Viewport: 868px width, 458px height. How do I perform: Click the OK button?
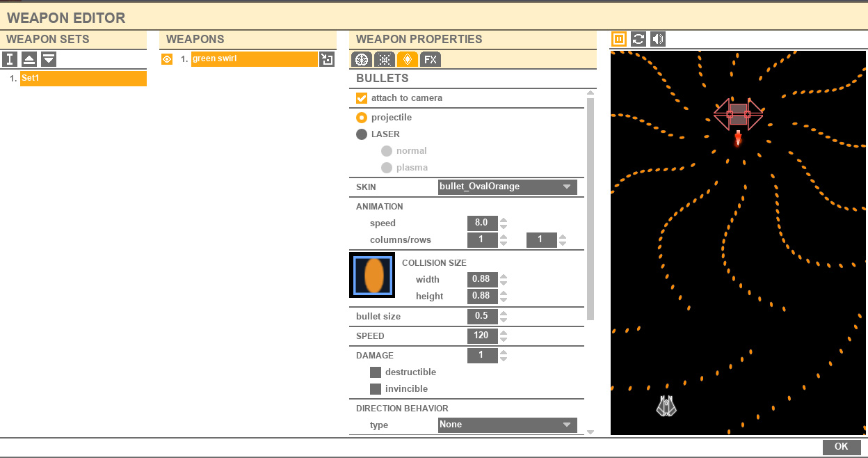[x=842, y=447]
